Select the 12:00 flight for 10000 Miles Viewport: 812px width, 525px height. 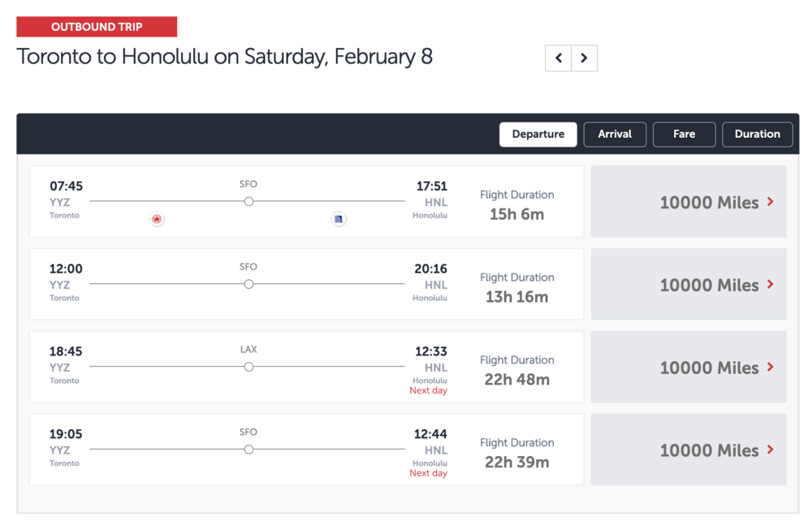pos(688,285)
